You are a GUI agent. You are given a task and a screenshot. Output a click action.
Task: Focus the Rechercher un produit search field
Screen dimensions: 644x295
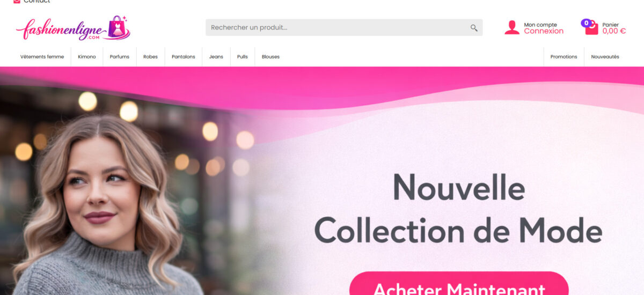pyautogui.click(x=344, y=27)
